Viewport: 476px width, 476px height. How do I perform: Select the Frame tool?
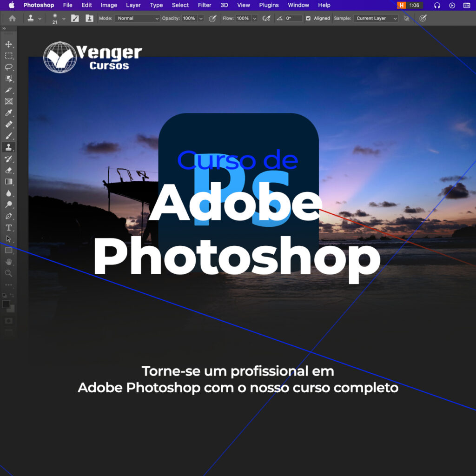(x=8, y=101)
